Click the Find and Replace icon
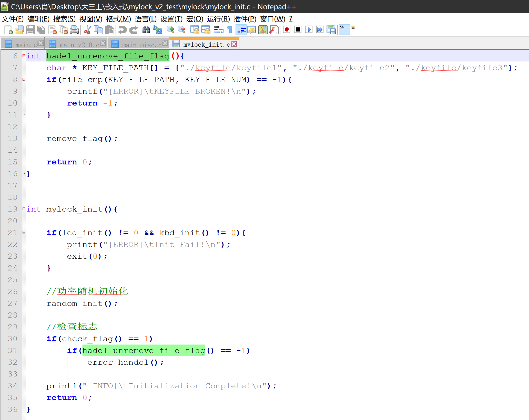Image resolution: width=529 pixels, height=420 pixels. 157,30
